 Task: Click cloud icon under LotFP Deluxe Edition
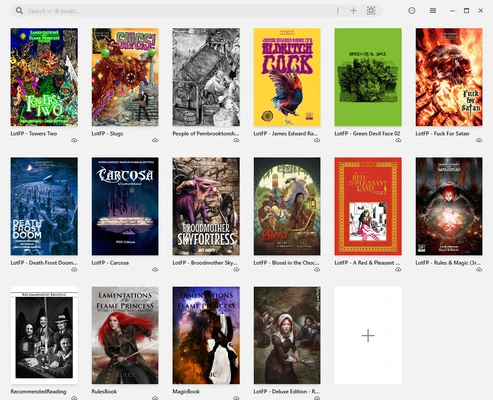tap(317, 398)
